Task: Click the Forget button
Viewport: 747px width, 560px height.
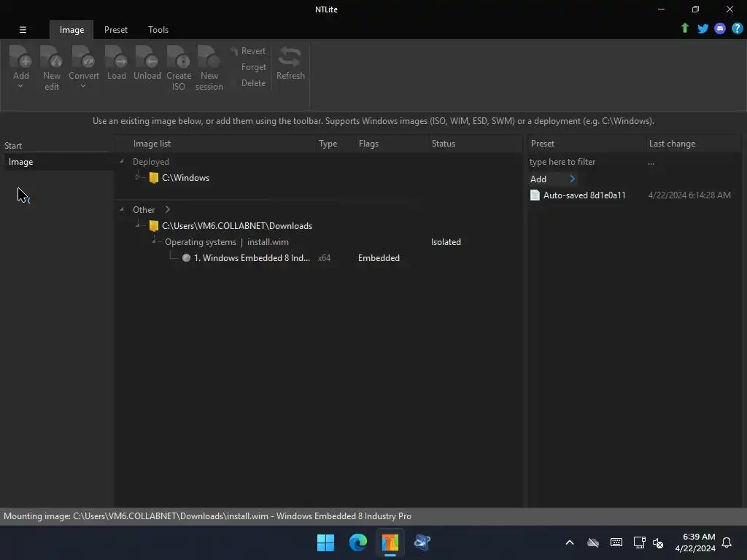Action: tap(253, 67)
